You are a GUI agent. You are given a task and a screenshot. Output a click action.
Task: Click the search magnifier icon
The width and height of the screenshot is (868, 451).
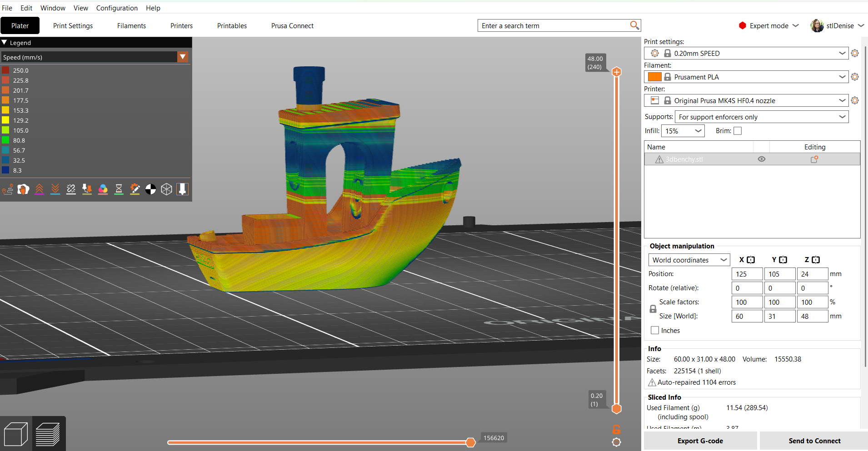pyautogui.click(x=634, y=25)
